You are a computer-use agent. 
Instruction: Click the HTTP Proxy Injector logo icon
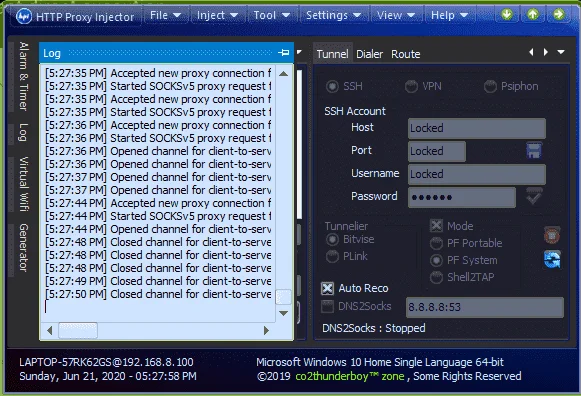point(24,16)
